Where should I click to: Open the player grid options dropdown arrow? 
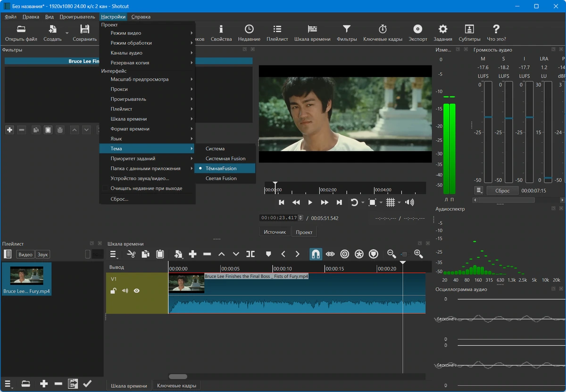pos(399,203)
